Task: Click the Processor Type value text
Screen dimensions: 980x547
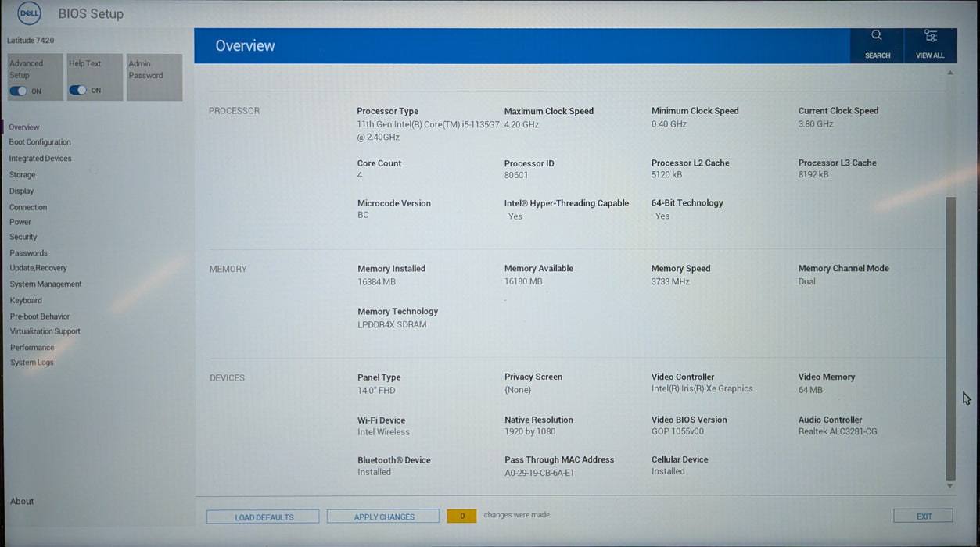Action: click(428, 130)
